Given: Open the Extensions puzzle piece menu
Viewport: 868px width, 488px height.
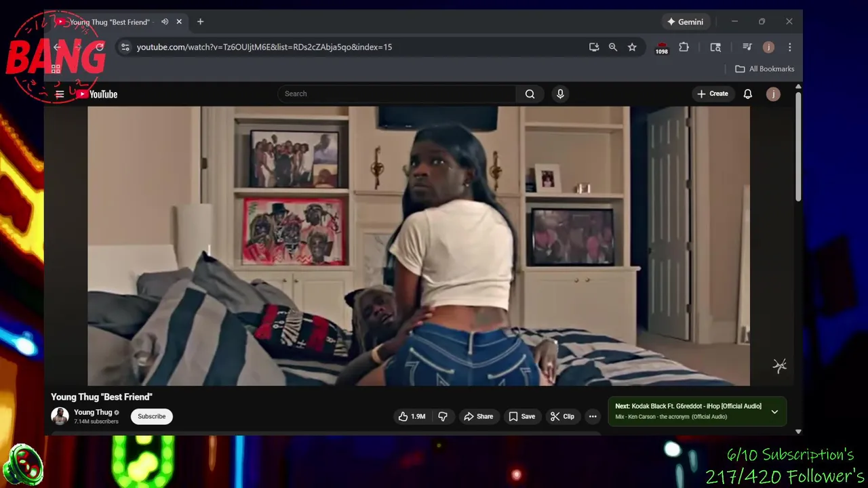Looking at the screenshot, I should (x=684, y=47).
